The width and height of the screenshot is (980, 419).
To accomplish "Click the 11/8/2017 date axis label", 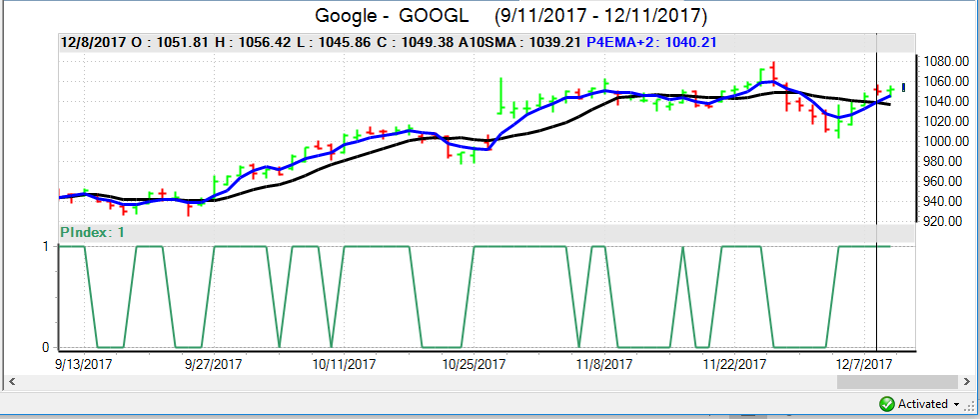I will (x=603, y=363).
